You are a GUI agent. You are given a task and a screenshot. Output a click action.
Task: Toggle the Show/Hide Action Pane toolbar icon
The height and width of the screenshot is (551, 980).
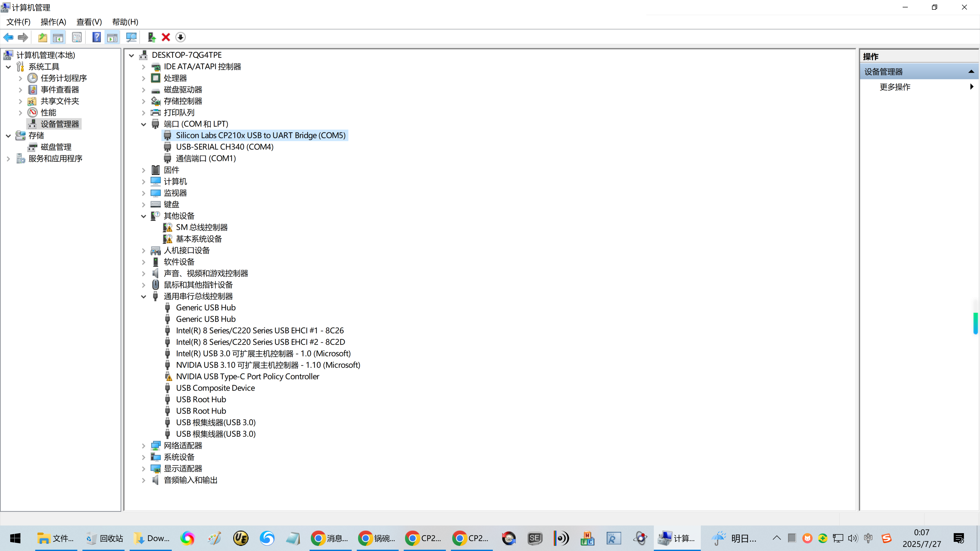pos(112,37)
